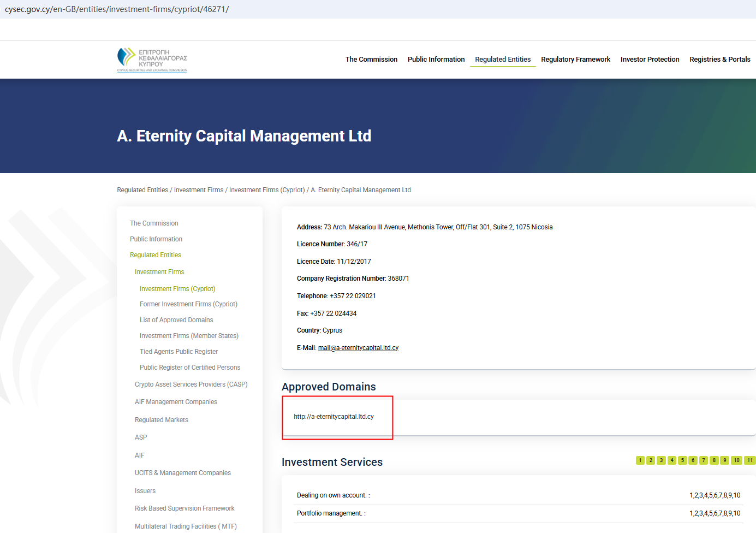The image size is (756, 533).
Task: Click the number 1 service badge
Action: coord(640,460)
